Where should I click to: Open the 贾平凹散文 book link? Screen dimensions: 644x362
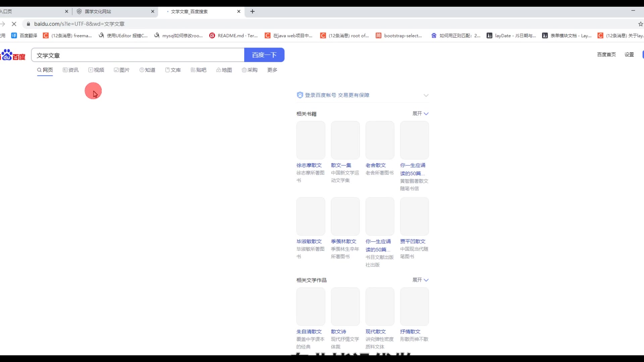413,241
